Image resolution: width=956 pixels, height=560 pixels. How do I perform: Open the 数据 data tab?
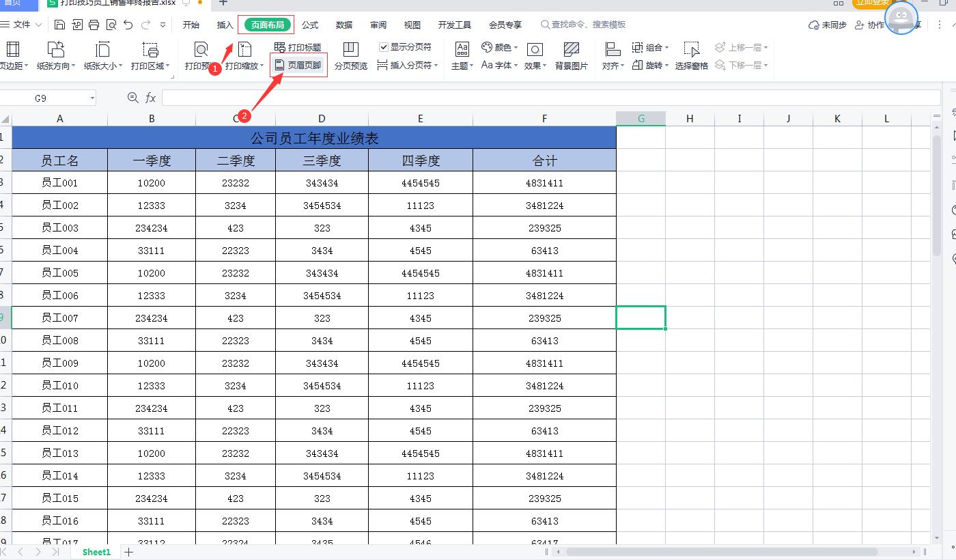[x=344, y=25]
